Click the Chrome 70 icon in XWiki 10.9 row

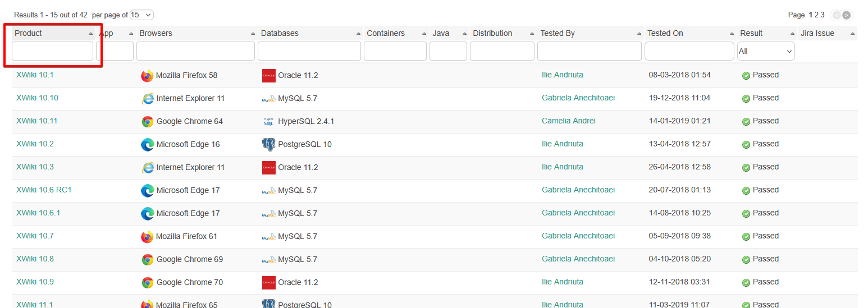coord(148,283)
